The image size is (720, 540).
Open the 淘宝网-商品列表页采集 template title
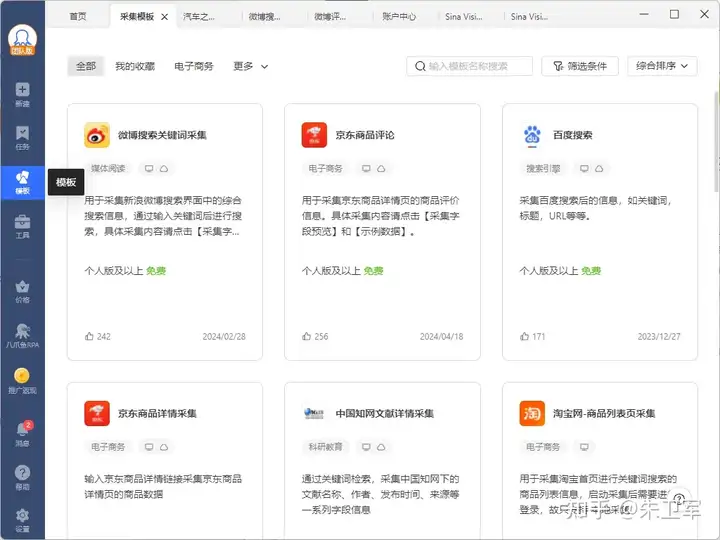[x=604, y=413]
